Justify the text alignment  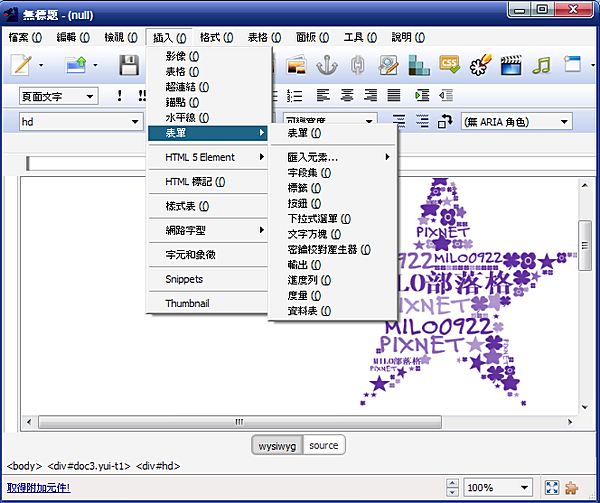pos(394,95)
